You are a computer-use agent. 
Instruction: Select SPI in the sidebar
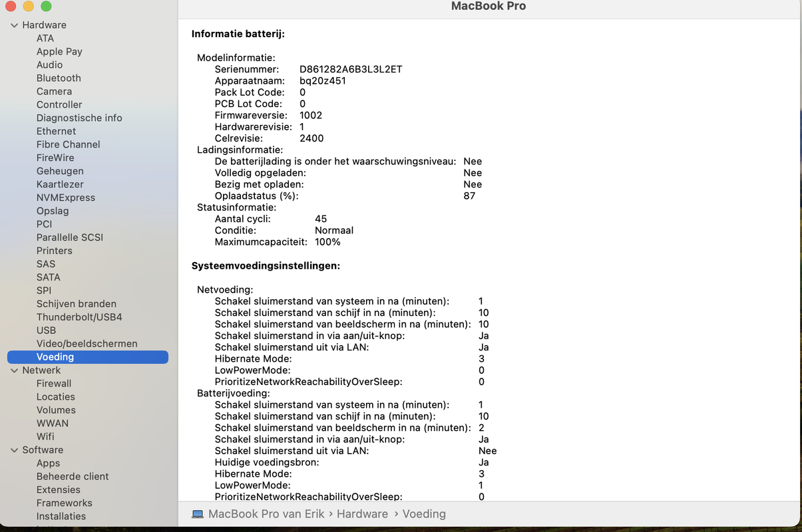(44, 291)
